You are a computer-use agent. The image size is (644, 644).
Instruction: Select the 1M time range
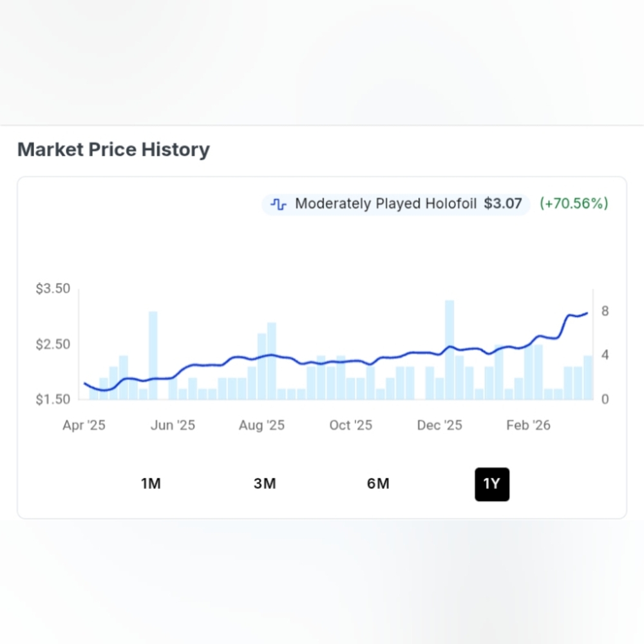(151, 484)
